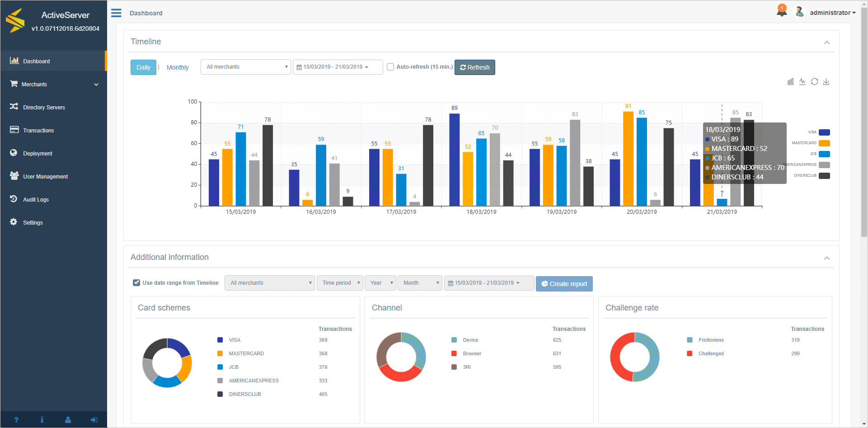Open the notifications bell
Viewport: 868px width, 428px height.
coord(782,11)
